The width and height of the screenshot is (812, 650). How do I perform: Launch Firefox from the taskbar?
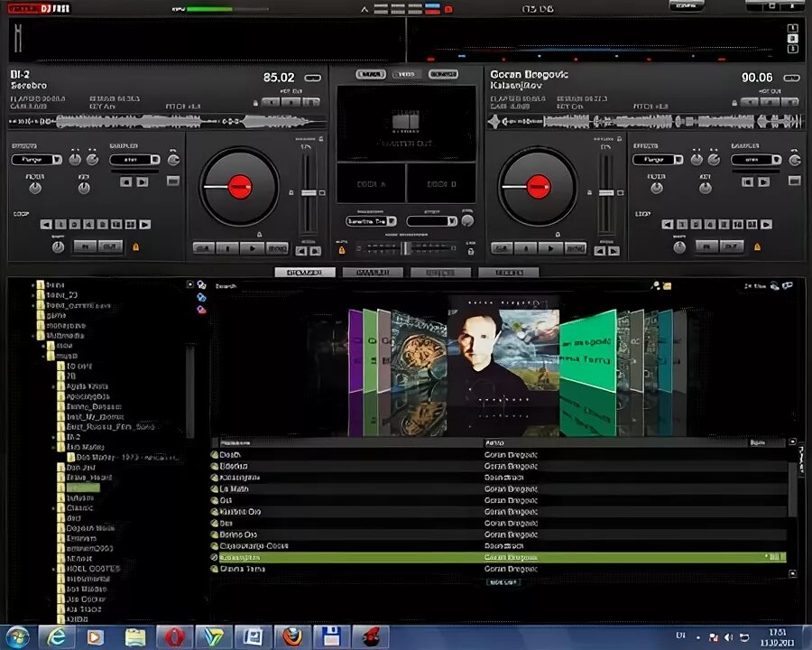[x=292, y=636]
